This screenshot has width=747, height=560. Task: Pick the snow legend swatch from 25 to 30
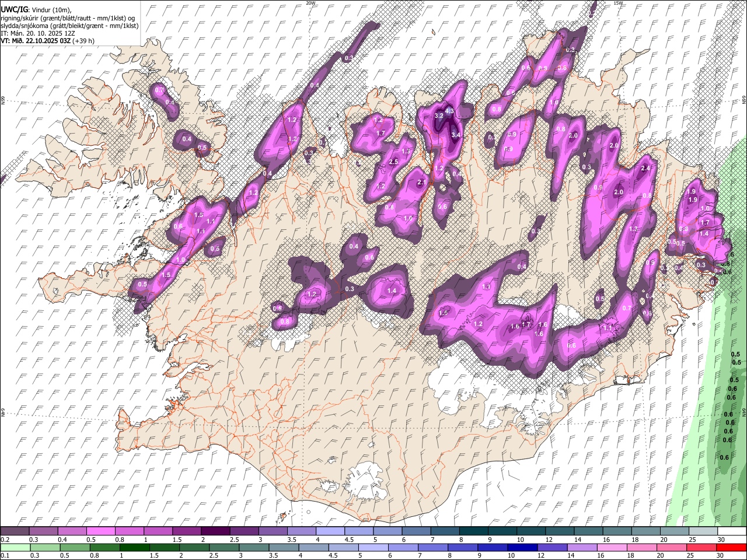point(703,531)
